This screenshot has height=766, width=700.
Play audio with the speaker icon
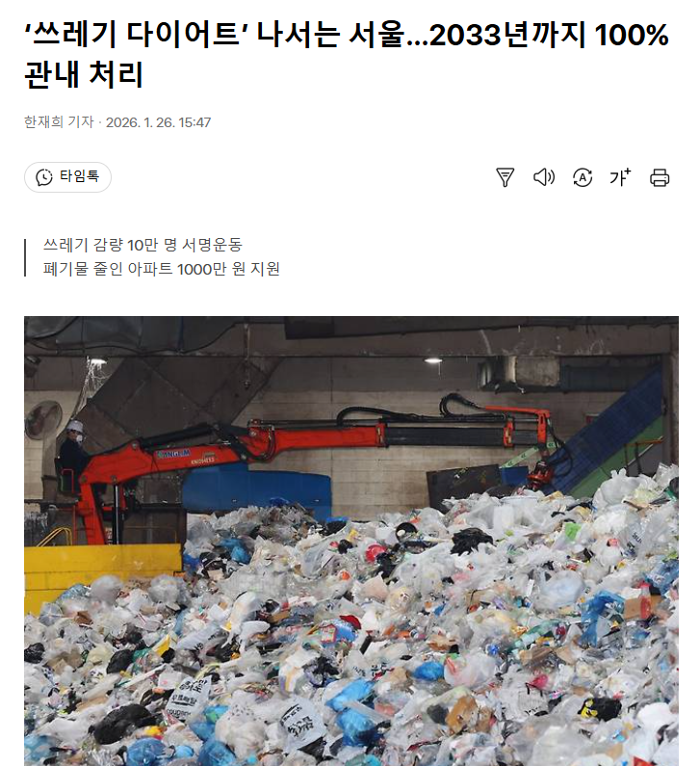coord(543,177)
